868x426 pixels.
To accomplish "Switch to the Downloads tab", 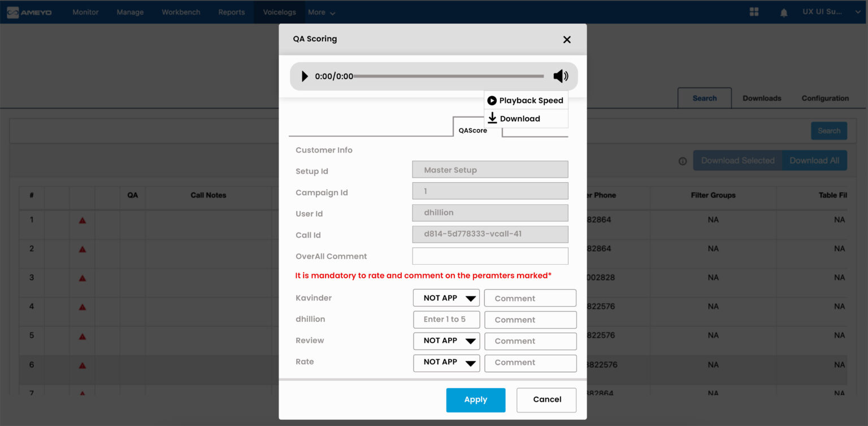I will click(x=761, y=98).
